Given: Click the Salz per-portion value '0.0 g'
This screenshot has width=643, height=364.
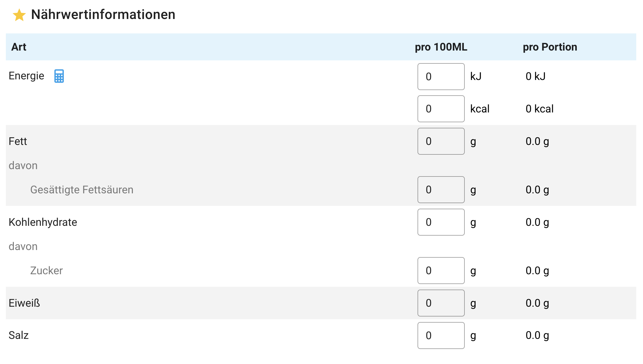Looking at the screenshot, I should [537, 336].
